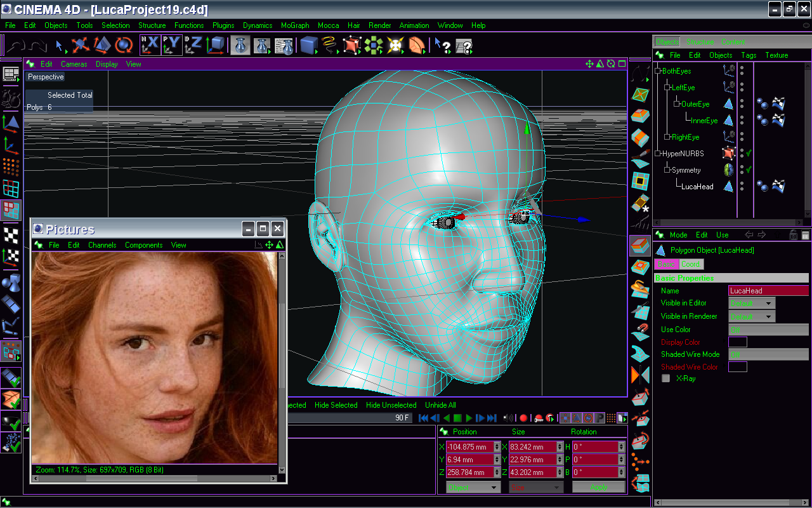The height and width of the screenshot is (508, 812).
Task: Check the X-Ray checkbox
Action: click(666, 378)
